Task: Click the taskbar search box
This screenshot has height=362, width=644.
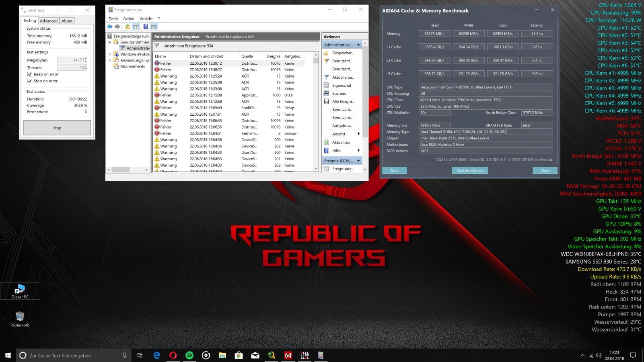Action: point(74,355)
